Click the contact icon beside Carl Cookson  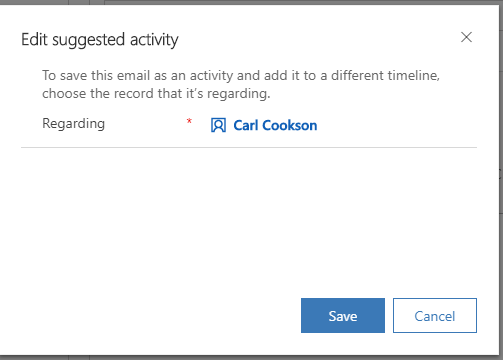point(218,125)
